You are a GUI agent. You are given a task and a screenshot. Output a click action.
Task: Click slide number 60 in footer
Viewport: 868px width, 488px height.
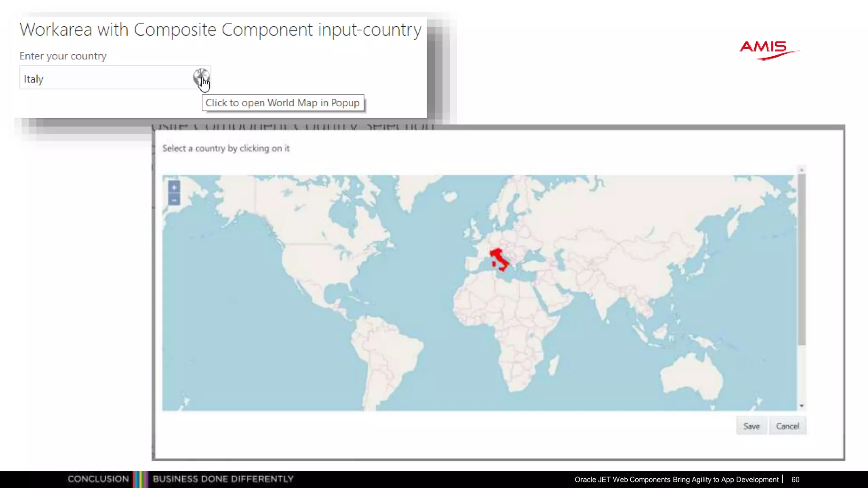click(x=795, y=480)
